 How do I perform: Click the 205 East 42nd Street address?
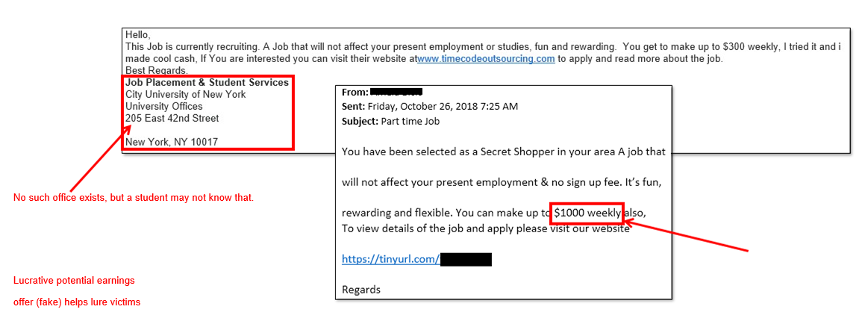(x=172, y=119)
